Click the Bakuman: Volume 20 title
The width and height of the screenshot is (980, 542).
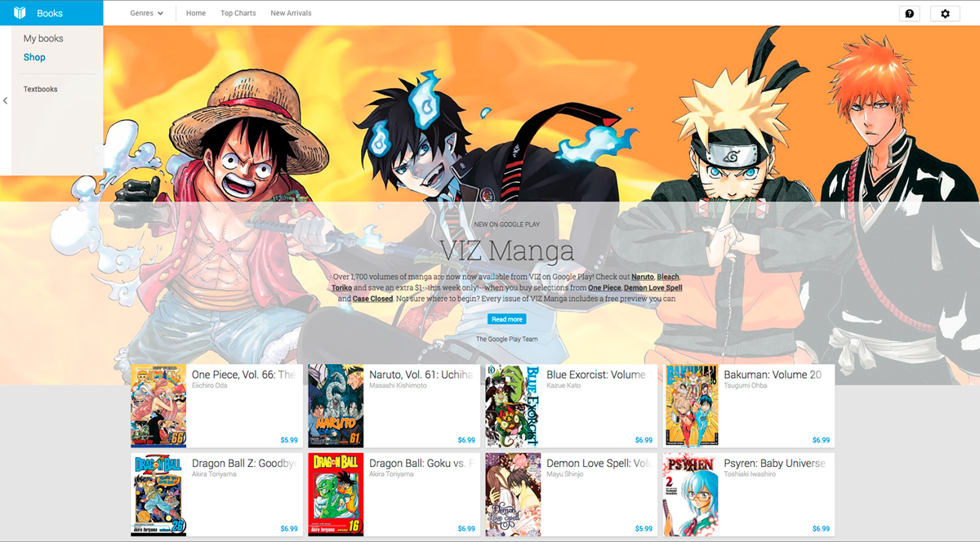pyautogui.click(x=773, y=375)
